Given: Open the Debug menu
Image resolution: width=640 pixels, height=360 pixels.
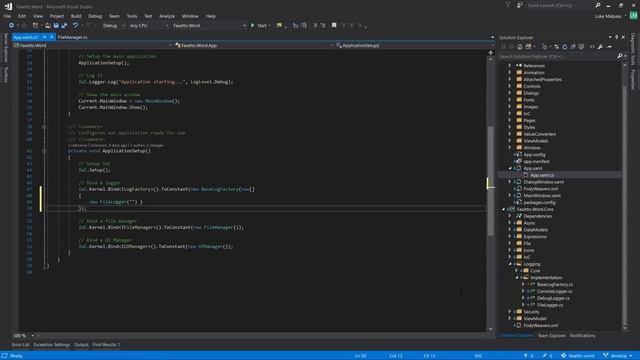Looking at the screenshot, I should pyautogui.click(x=95, y=16).
